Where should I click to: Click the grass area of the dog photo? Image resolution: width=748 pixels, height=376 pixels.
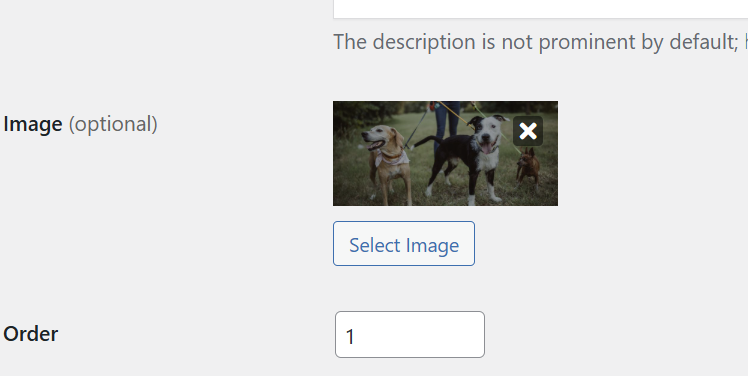pos(353,181)
